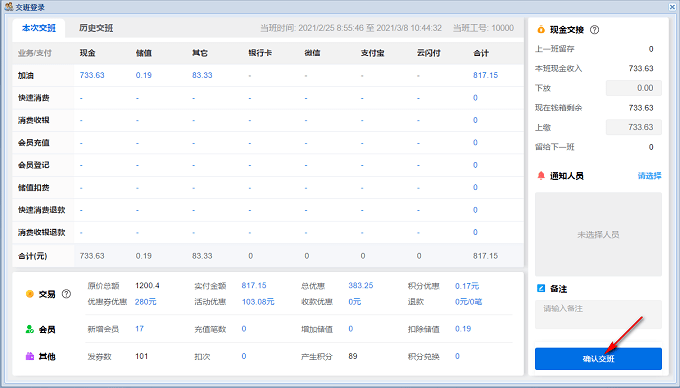The height and width of the screenshot is (388, 680).
Task: Click the 请输入备注 remarks text box
Action: pyautogui.click(x=598, y=314)
